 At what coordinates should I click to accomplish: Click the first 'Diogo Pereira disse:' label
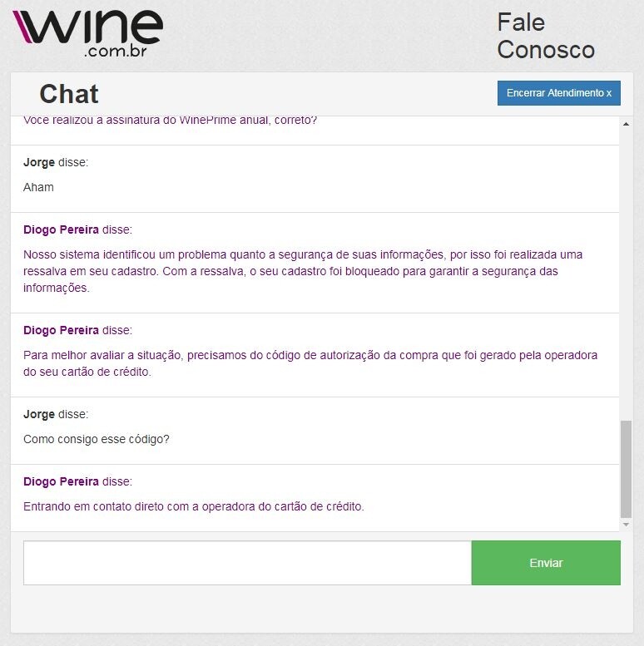click(78, 229)
